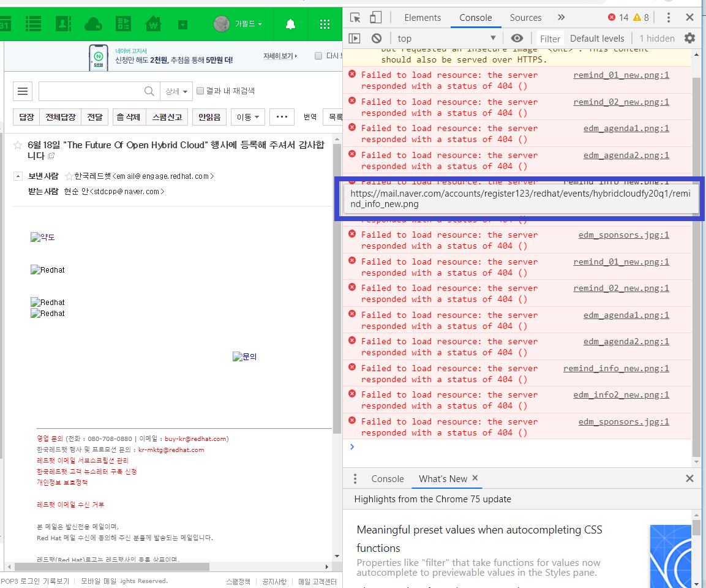Open the Default levels dropdown

pos(597,38)
